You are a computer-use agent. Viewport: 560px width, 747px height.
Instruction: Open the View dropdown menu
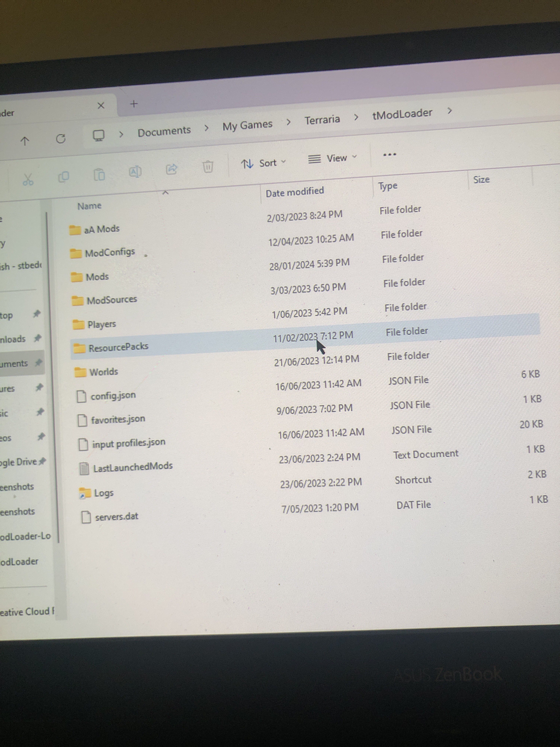click(332, 158)
